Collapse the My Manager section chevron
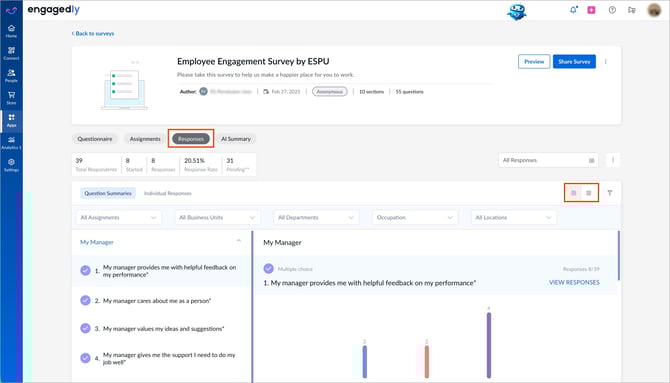 [238, 242]
